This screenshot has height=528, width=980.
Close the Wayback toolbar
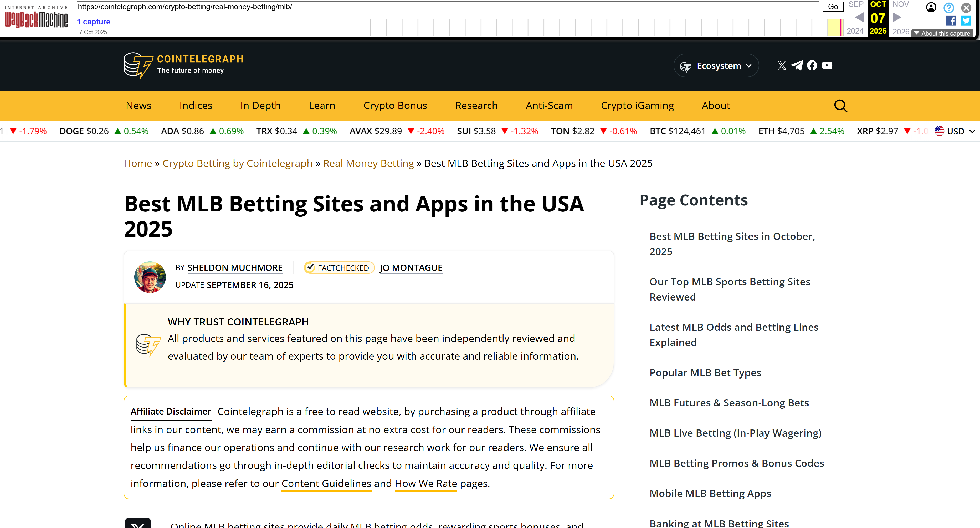966,7
